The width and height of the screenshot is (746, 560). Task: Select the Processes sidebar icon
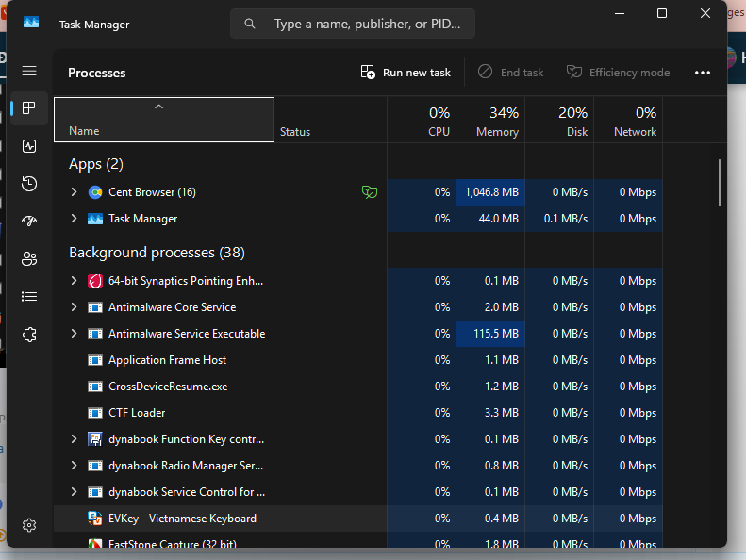pos(29,108)
